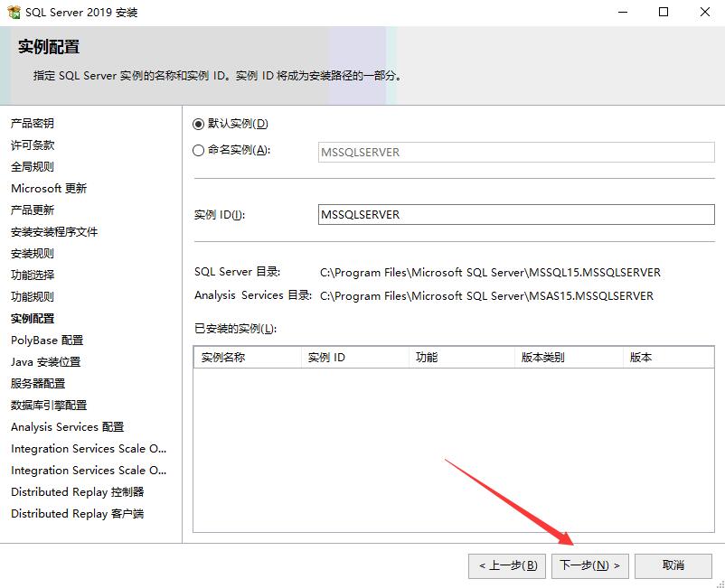Screen dimensions: 725x588
Task: Click the 实例名称 column header
Action: click(248, 357)
